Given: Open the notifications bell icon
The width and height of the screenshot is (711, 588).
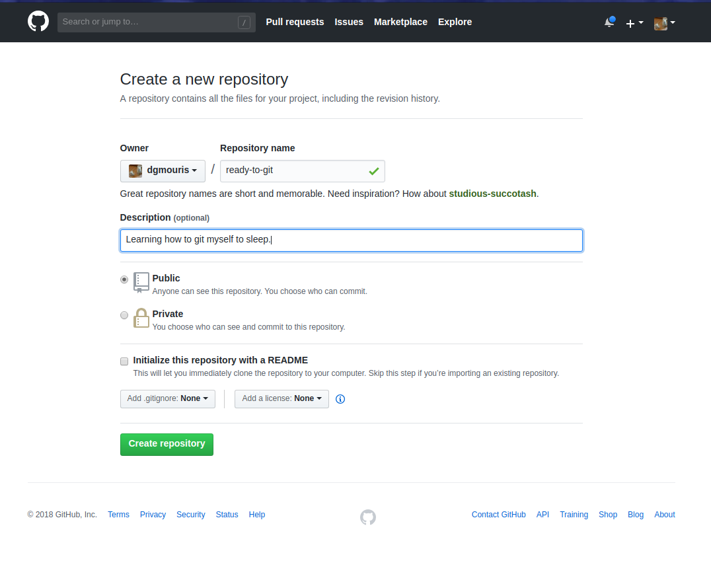Looking at the screenshot, I should pos(609,22).
